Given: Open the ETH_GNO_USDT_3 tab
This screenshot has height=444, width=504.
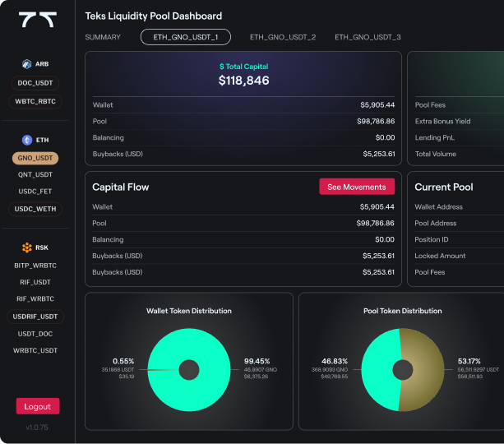Looking at the screenshot, I should pyautogui.click(x=368, y=37).
